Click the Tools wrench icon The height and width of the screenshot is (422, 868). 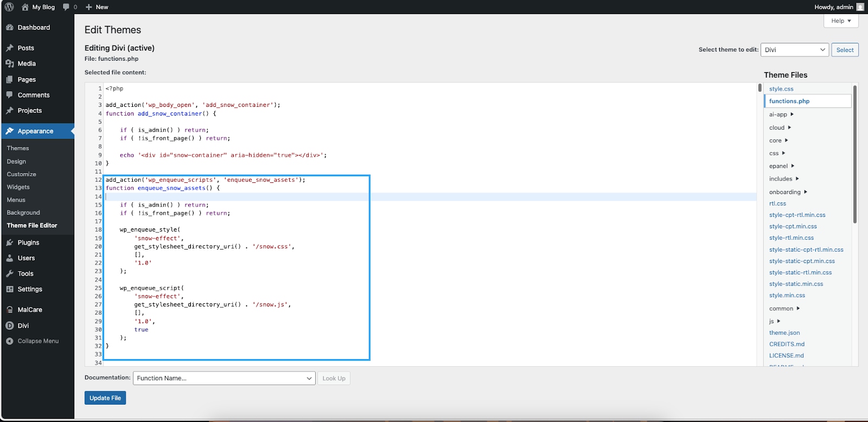pyautogui.click(x=10, y=274)
